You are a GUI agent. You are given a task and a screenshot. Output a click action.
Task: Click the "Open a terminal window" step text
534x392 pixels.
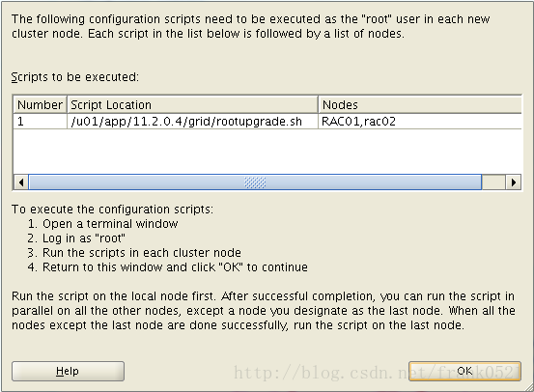click(110, 224)
